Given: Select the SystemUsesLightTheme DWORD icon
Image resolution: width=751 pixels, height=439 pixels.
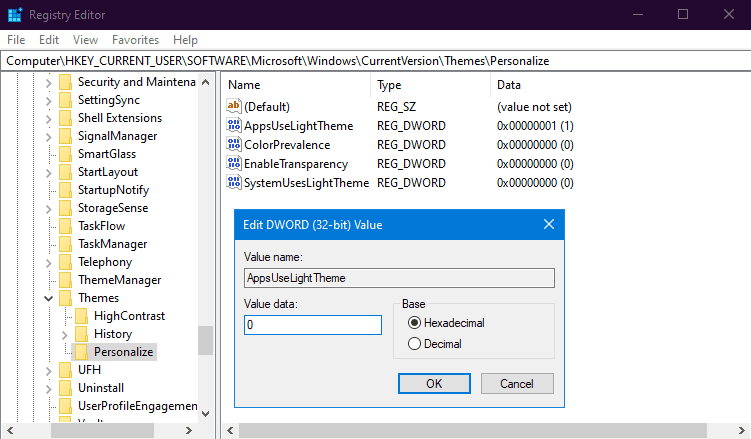Looking at the screenshot, I should click(x=234, y=182).
